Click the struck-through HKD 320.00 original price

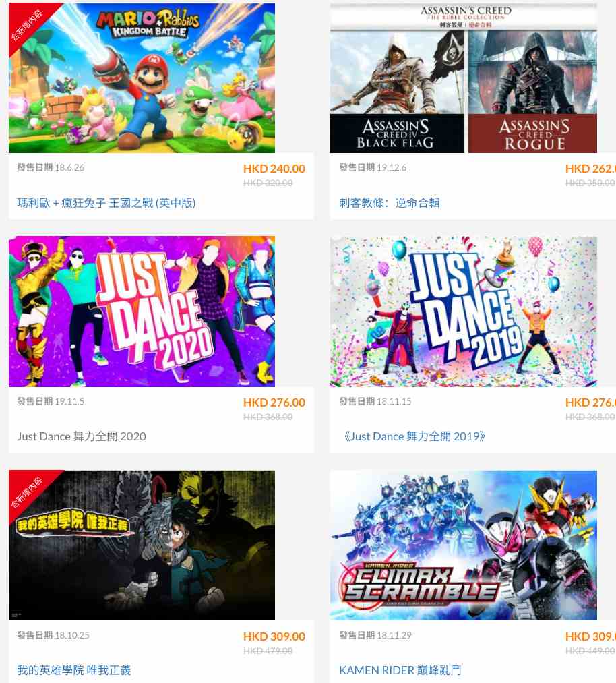click(x=268, y=183)
